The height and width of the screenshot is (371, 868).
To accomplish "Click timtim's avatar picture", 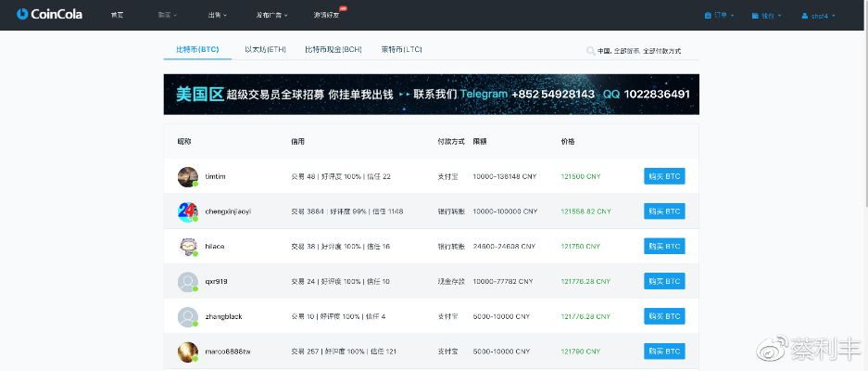I will (x=188, y=176).
